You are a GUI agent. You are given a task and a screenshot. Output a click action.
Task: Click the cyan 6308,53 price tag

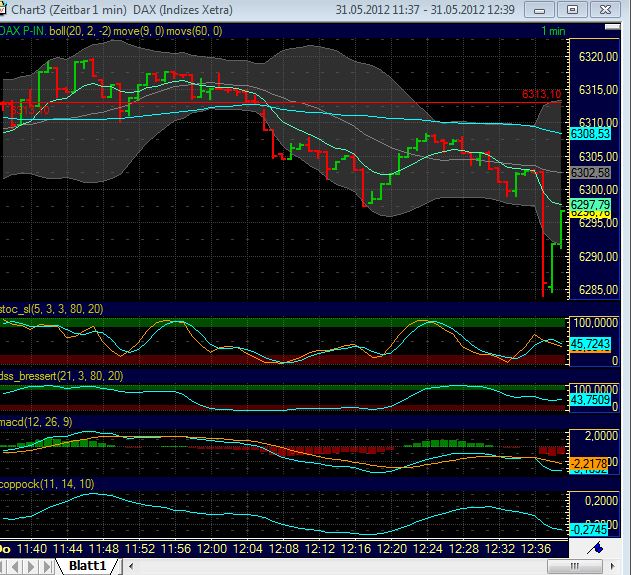590,134
